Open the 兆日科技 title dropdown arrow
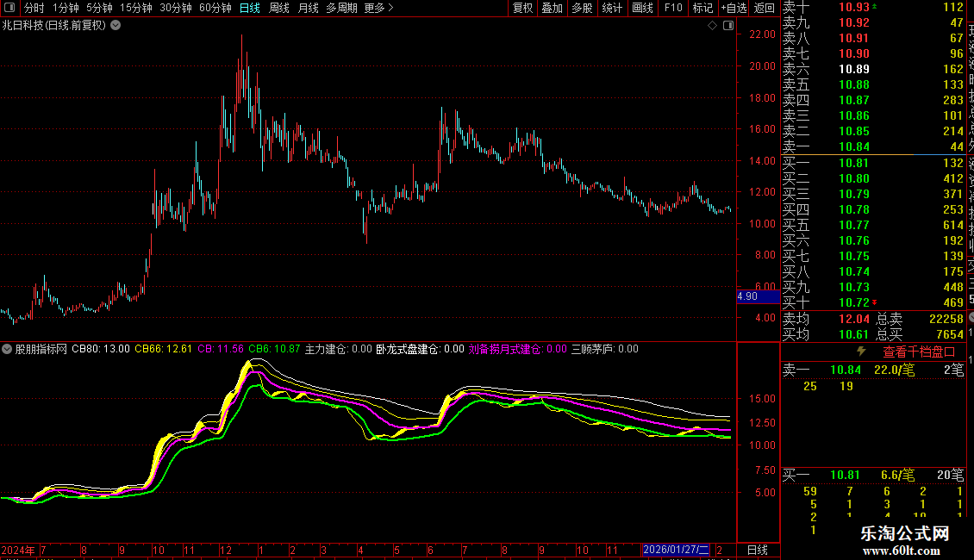 (x=116, y=26)
